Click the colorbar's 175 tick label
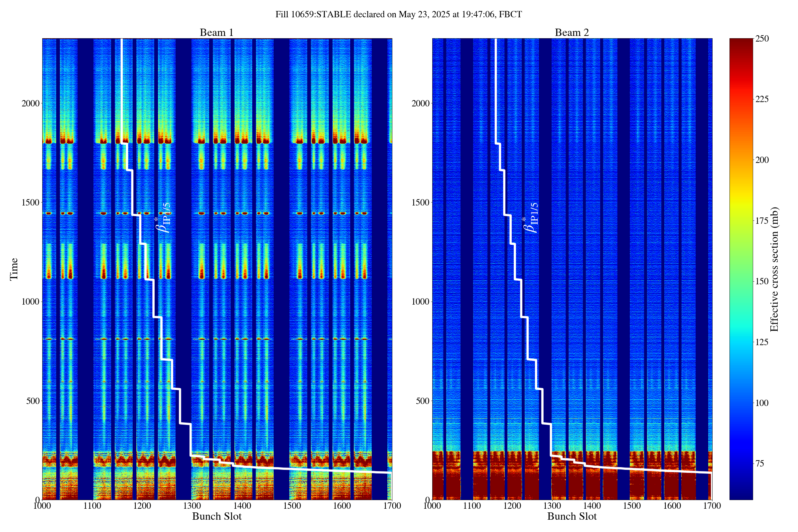Screen dimensions: 798x532 pos(762,221)
